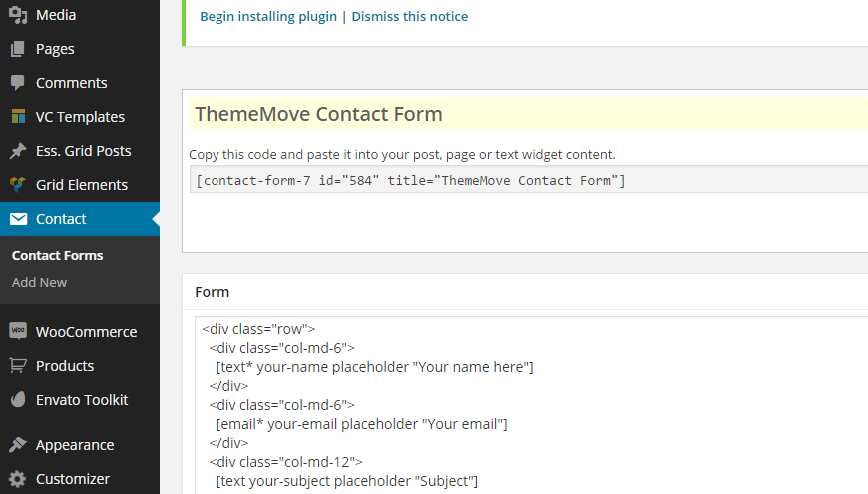Click the Ess. Grid Posts pin icon
The height and width of the screenshot is (494, 868).
pyautogui.click(x=17, y=151)
